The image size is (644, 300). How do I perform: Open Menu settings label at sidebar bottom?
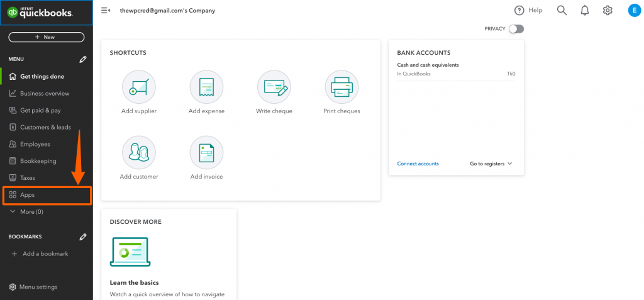point(38,287)
